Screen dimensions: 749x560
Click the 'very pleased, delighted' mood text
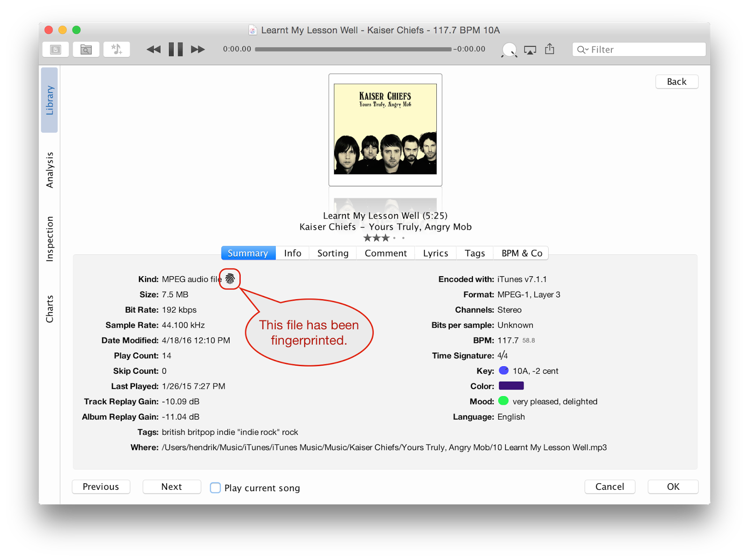pos(555,402)
